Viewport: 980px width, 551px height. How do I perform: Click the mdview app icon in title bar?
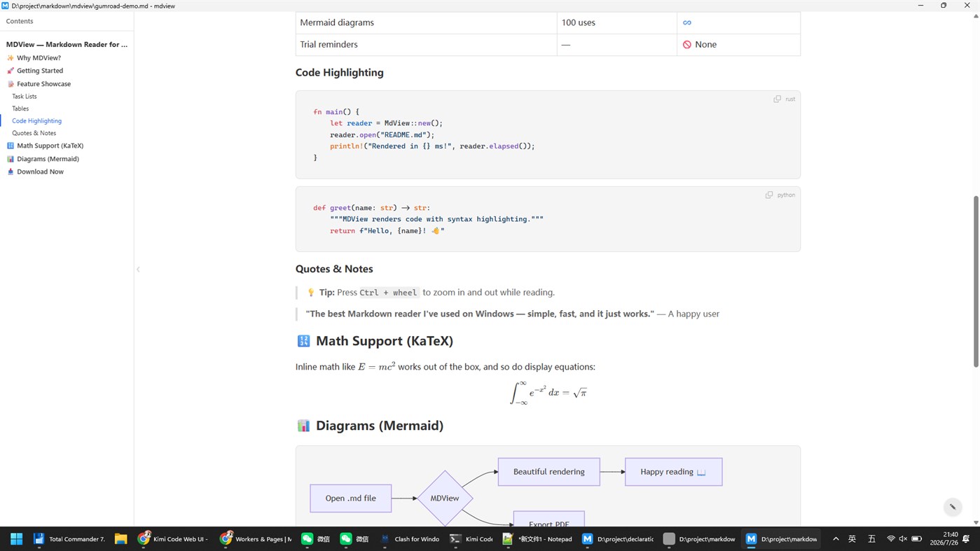point(6,6)
